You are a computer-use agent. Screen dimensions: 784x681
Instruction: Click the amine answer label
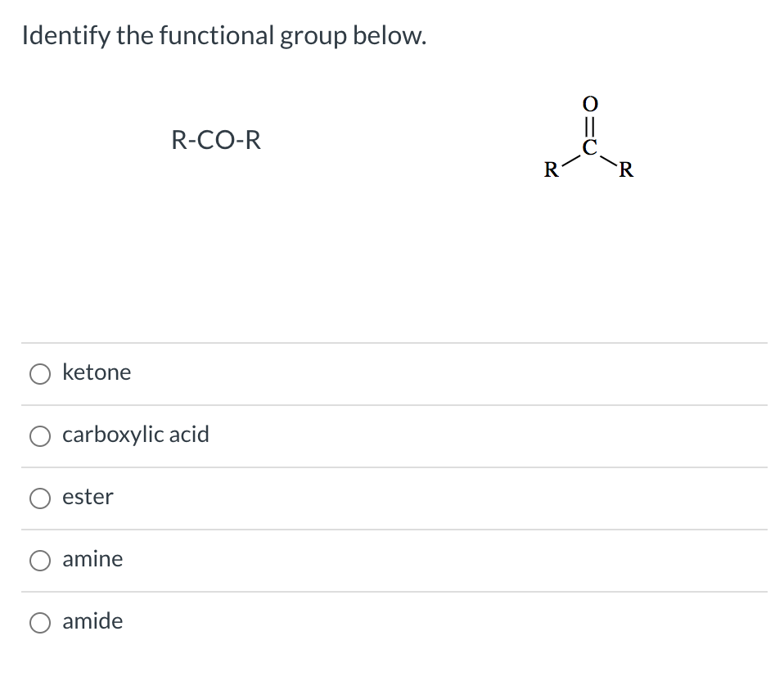[92, 559]
